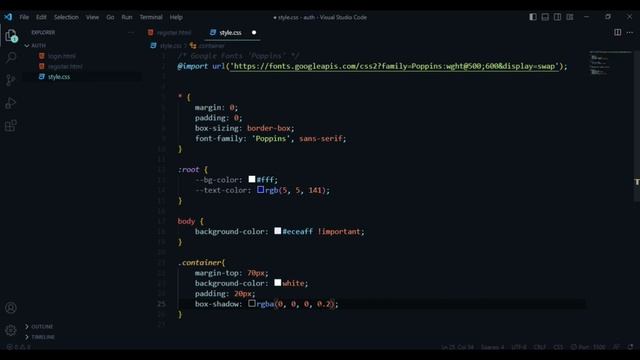Select style.css in the Explorer
Screen dimensions: 640x360
[59, 77]
